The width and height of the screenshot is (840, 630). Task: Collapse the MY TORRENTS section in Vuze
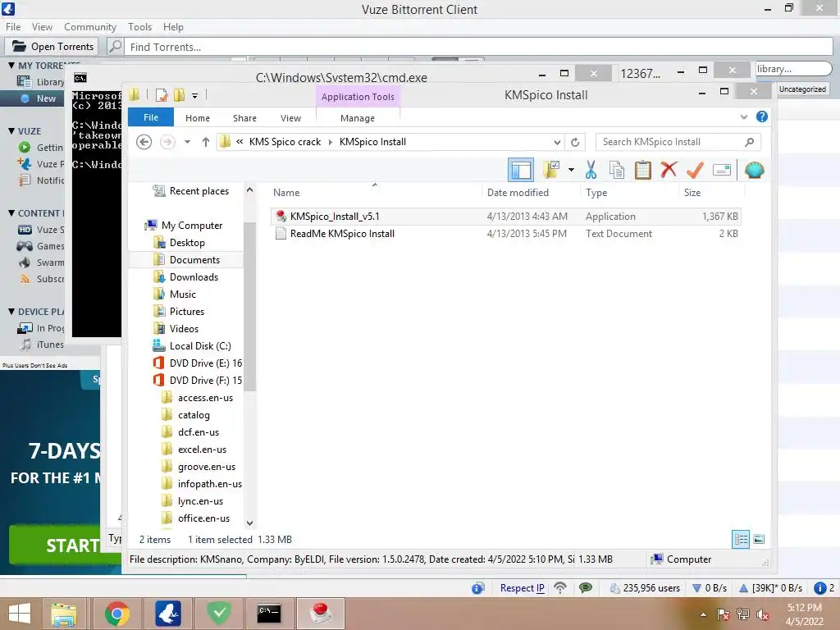11,65
